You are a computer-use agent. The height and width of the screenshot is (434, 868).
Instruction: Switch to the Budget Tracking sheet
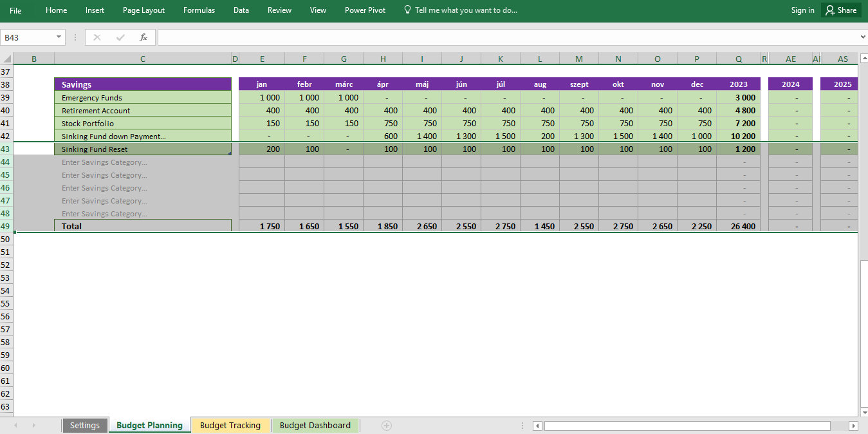pyautogui.click(x=230, y=425)
